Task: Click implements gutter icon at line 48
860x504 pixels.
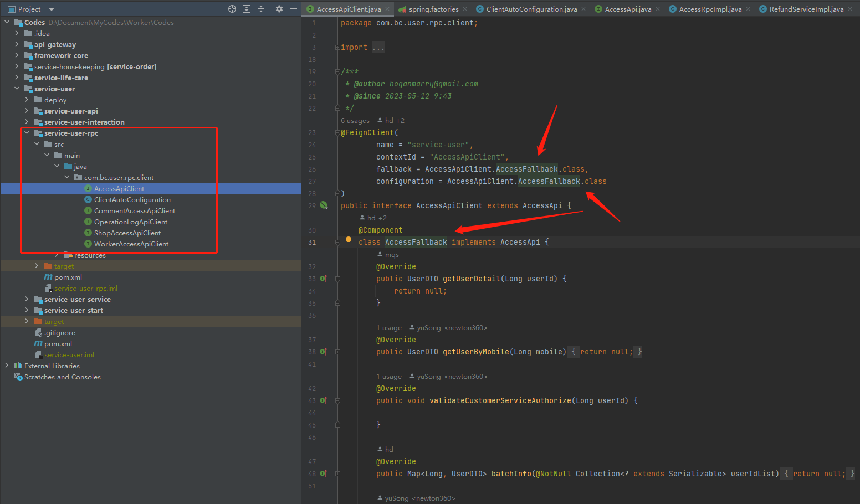Action: click(324, 474)
